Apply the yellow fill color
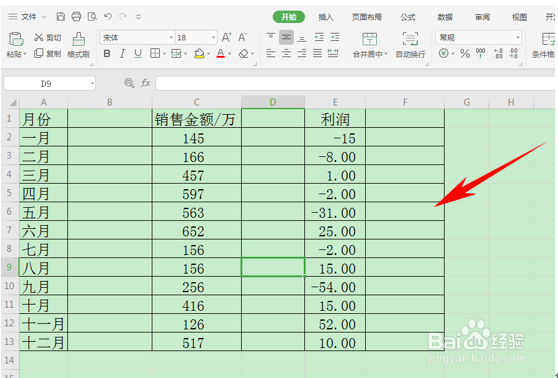Image resolution: width=558 pixels, height=378 pixels. pyautogui.click(x=199, y=54)
